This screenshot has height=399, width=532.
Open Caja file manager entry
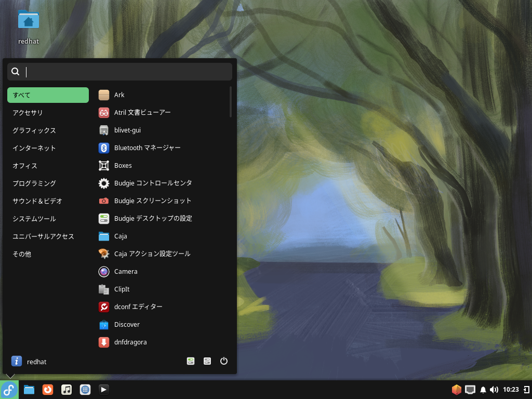[162, 236]
